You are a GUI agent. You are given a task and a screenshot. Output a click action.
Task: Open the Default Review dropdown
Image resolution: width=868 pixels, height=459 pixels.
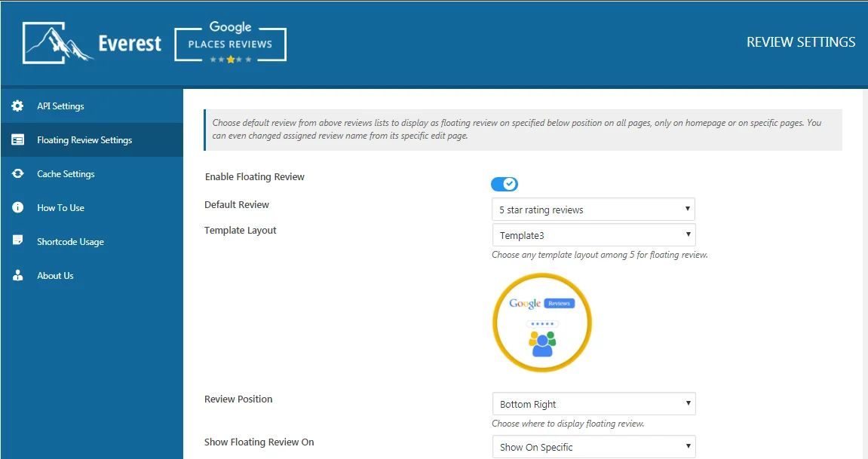[x=593, y=209]
